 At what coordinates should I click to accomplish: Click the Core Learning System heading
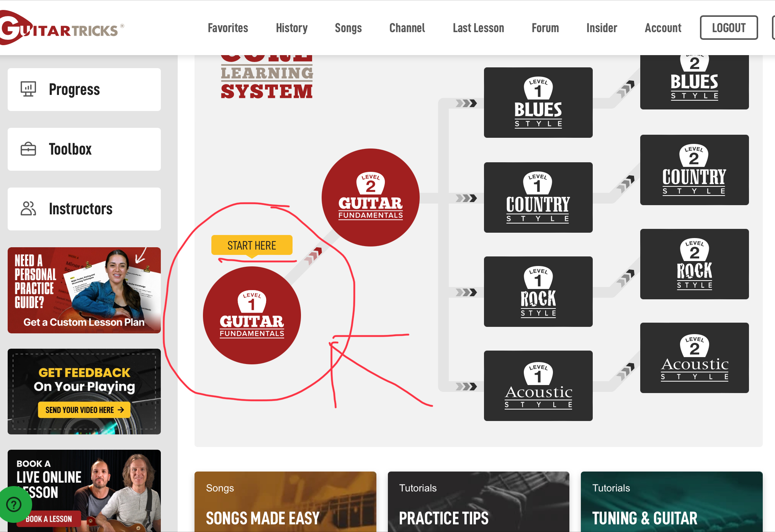coord(267,77)
